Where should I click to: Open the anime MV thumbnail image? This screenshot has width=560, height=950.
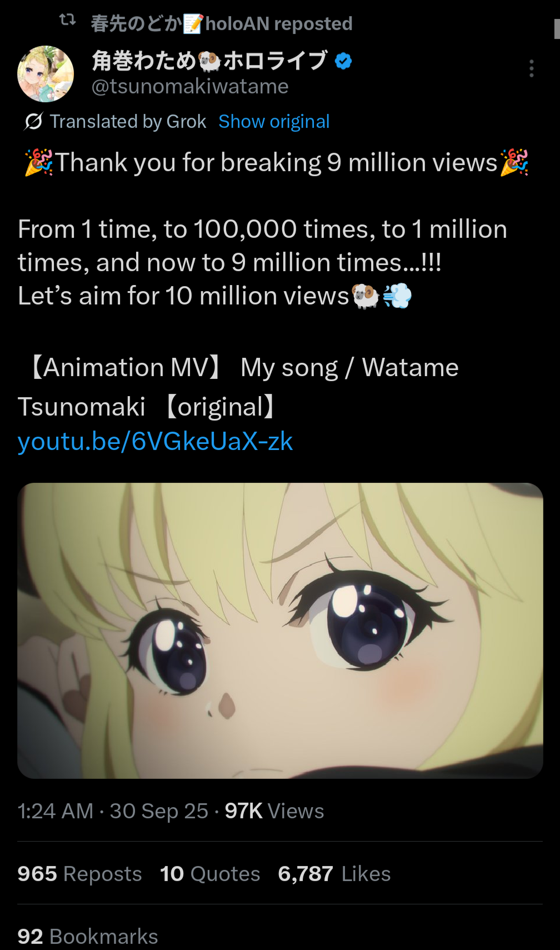pos(280,631)
